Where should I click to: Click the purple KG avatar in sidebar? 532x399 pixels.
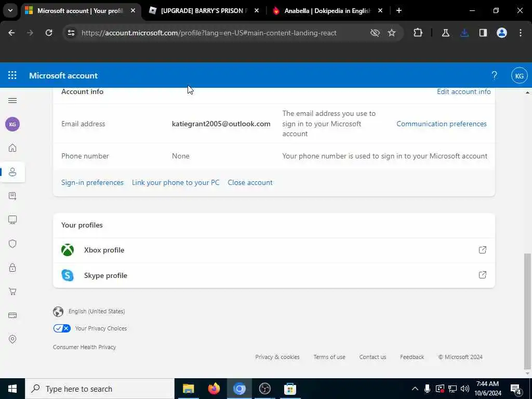click(x=12, y=124)
